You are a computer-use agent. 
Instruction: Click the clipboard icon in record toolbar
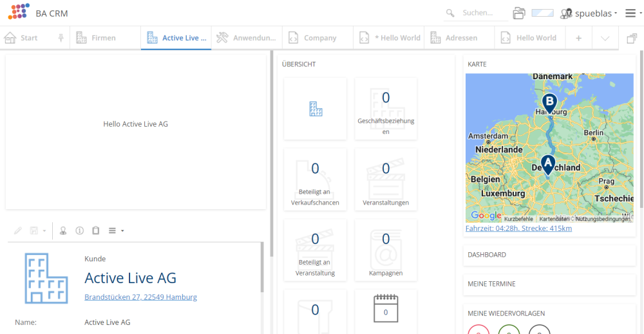pos(96,230)
